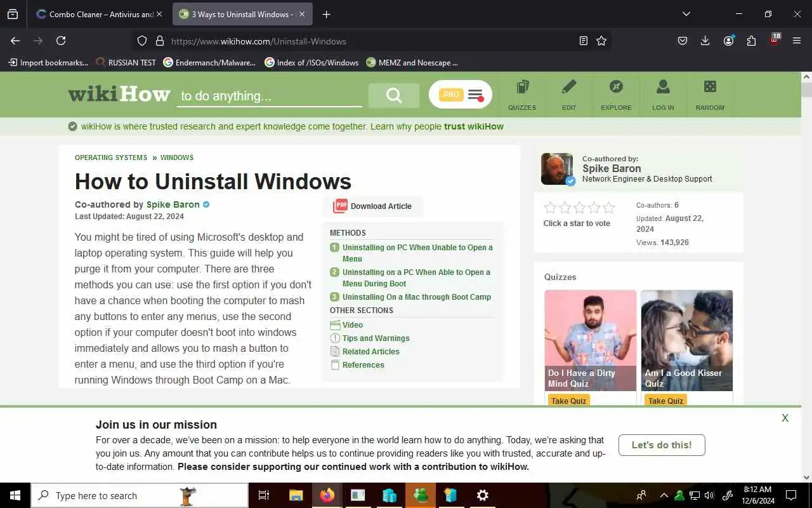Open Firefox account icon
The image size is (812, 508).
(728, 41)
